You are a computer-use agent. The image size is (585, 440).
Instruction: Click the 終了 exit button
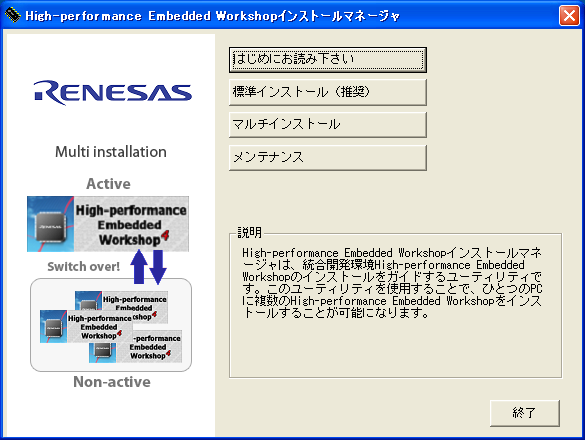click(x=525, y=413)
